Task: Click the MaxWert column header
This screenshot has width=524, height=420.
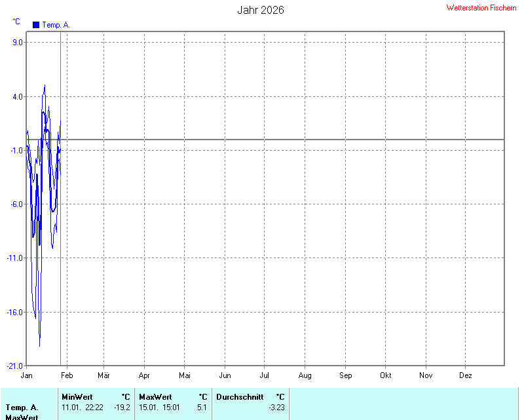Action: [x=155, y=397]
